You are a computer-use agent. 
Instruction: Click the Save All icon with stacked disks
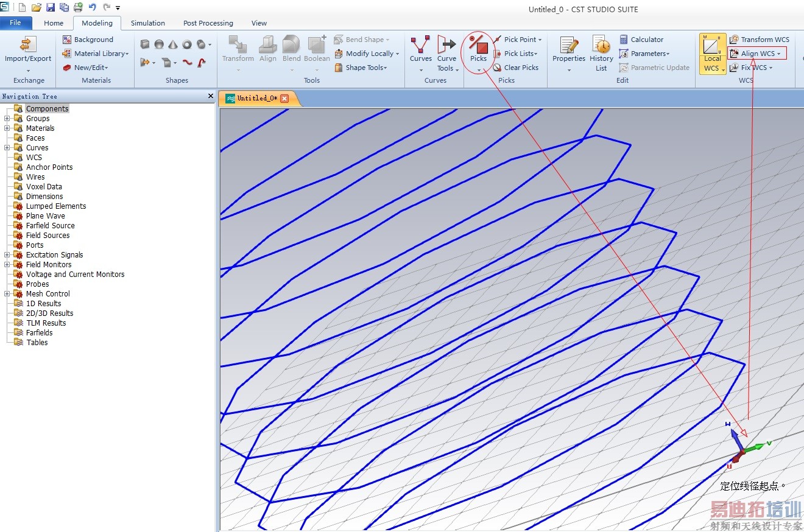pyautogui.click(x=64, y=7)
